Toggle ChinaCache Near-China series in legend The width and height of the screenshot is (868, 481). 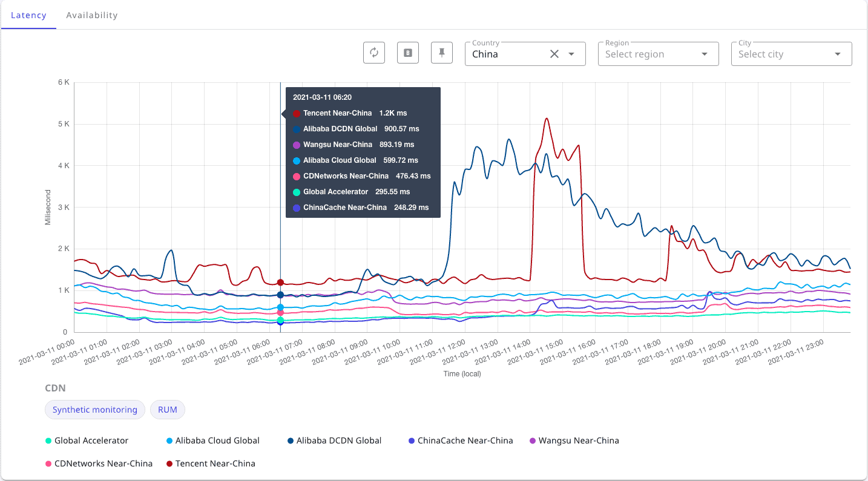tap(461, 441)
